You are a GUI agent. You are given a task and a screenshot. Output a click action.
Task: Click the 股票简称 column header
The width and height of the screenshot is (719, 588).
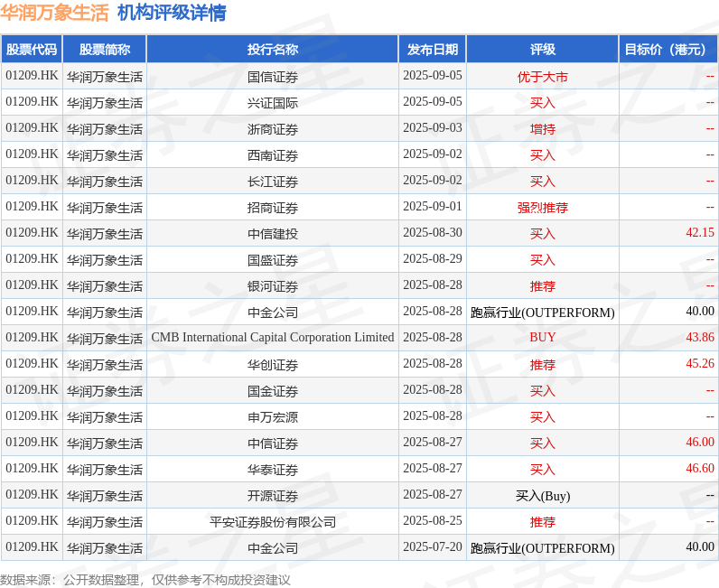tap(105, 49)
